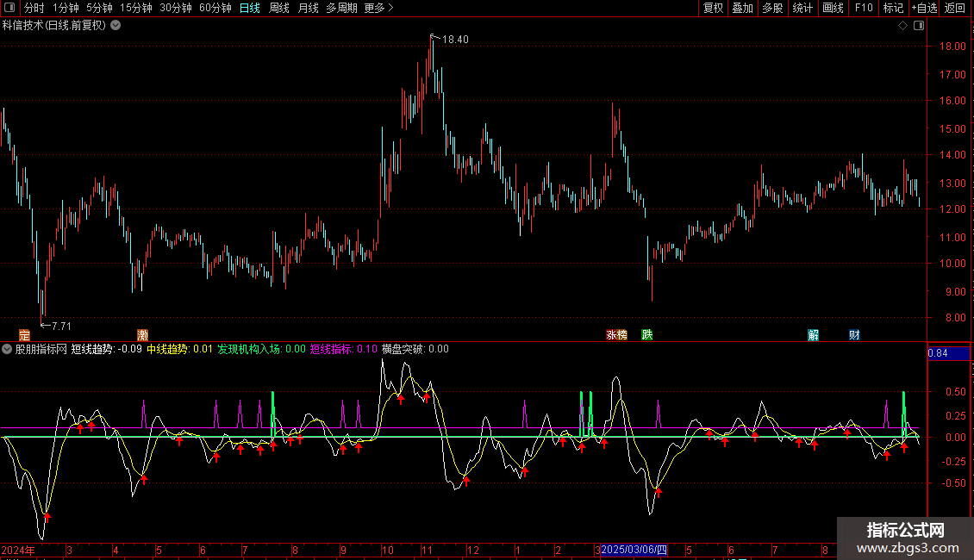Select the 30分钟 period
The width and height of the screenshot is (974, 560).
click(176, 8)
